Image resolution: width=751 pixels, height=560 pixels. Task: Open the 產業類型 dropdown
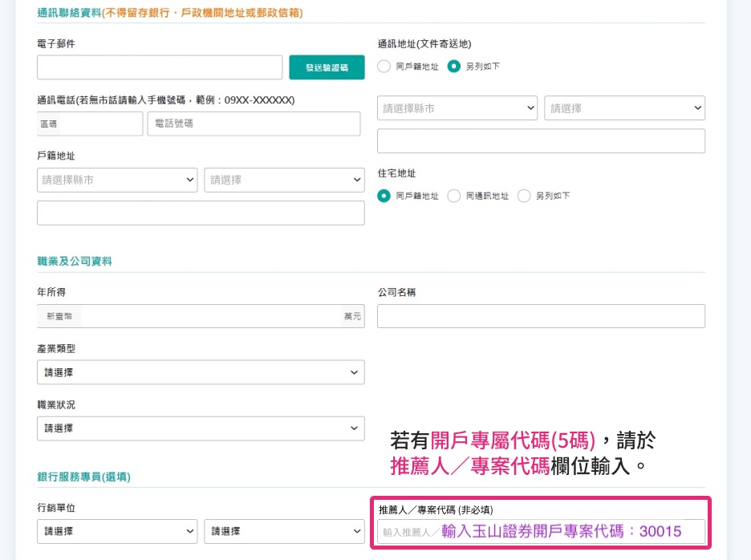pyautogui.click(x=201, y=372)
